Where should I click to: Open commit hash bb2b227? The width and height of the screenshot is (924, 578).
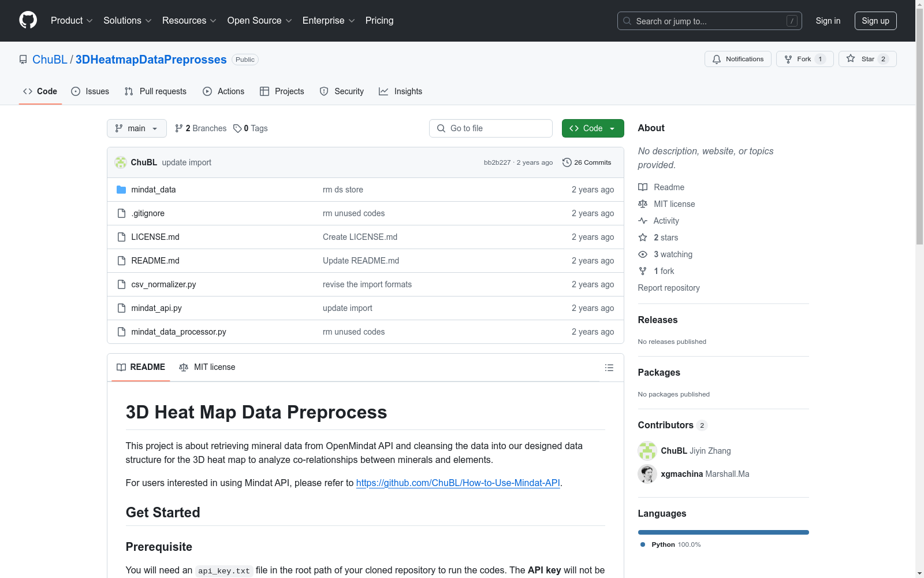pyautogui.click(x=497, y=162)
